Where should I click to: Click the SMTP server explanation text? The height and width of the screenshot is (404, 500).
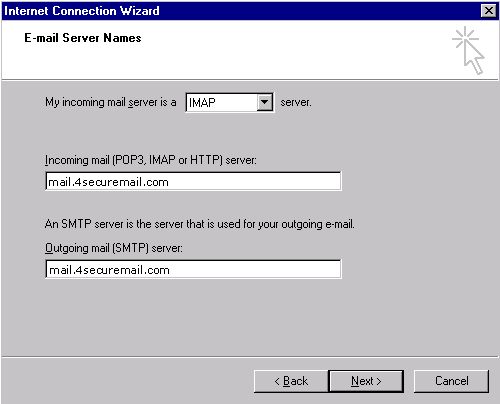pyautogui.click(x=200, y=224)
